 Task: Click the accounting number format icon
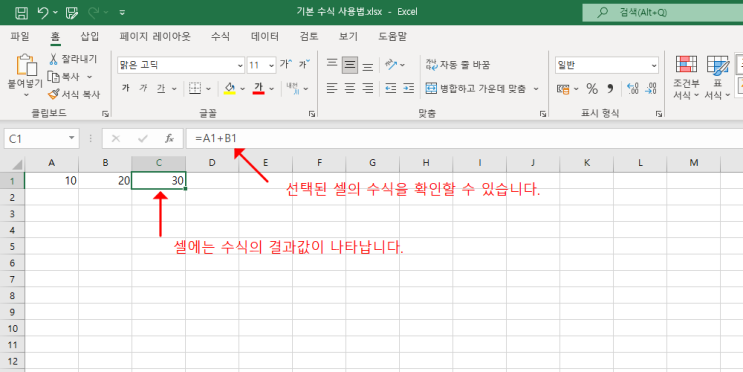pyautogui.click(x=563, y=89)
